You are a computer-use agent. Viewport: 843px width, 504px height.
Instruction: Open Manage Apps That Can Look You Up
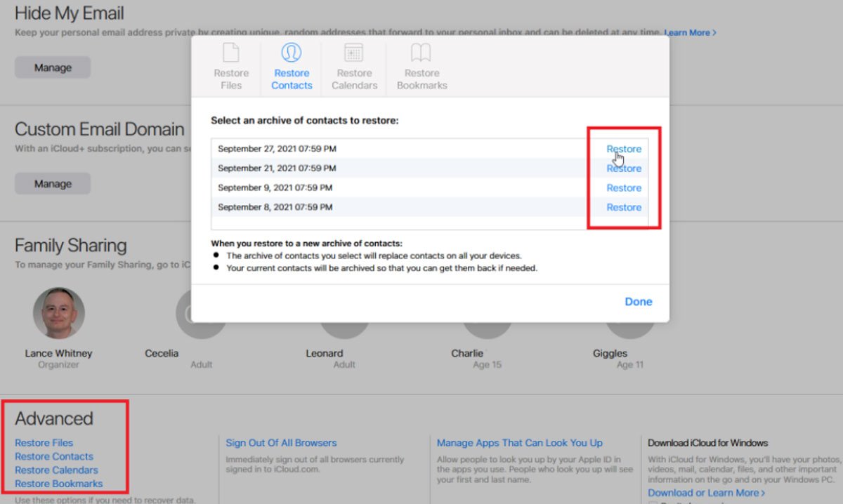[520, 442]
